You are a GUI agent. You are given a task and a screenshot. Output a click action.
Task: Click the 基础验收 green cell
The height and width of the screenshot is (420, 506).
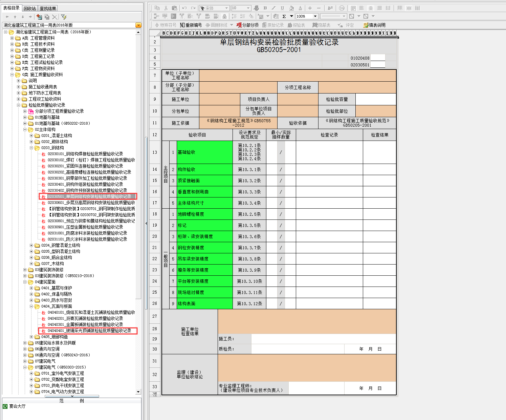coord(204,152)
